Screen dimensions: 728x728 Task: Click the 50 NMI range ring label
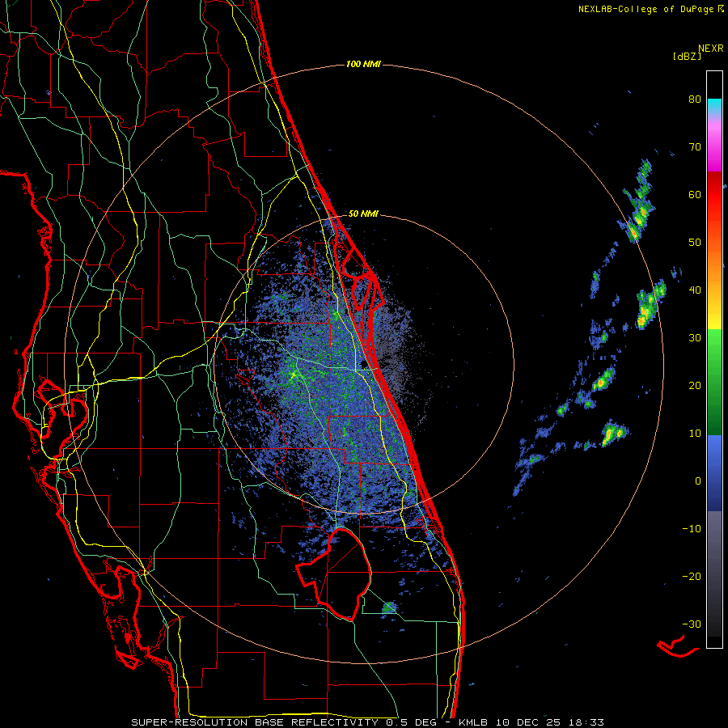click(363, 214)
